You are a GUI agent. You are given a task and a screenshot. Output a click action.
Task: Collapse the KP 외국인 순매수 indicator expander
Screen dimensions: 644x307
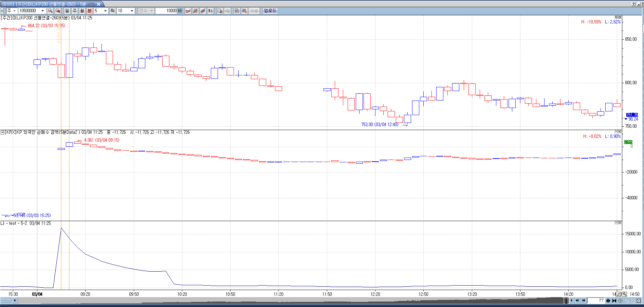[2, 132]
